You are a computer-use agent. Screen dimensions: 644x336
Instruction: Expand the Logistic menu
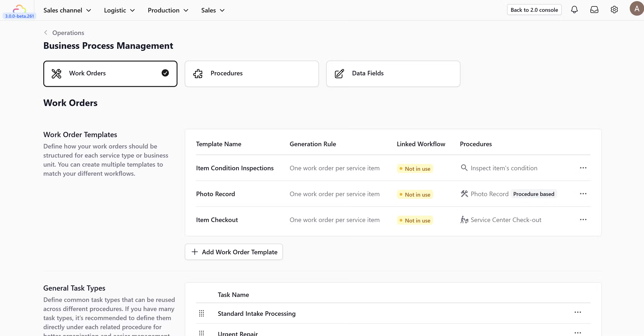coord(119,10)
